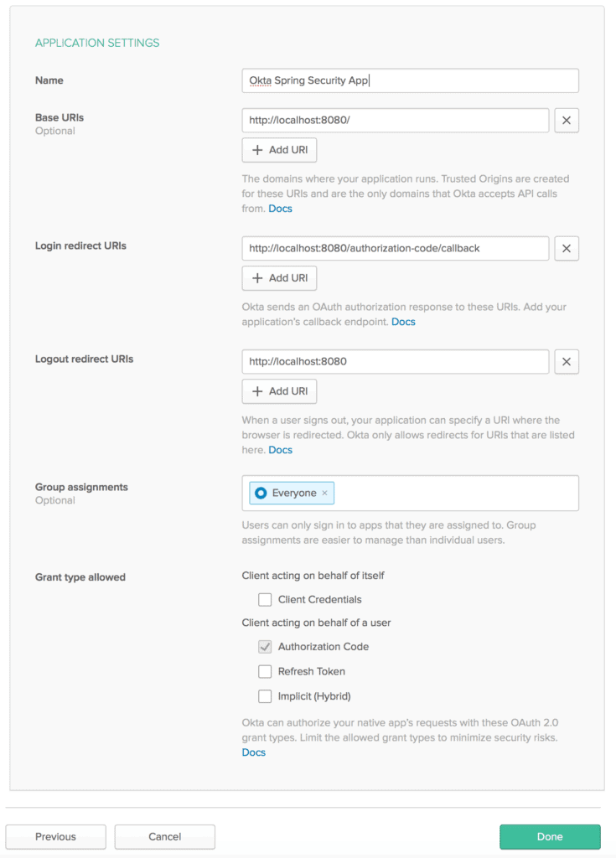Toggle the Authorization Code checkbox
This screenshot has height=858, width=616.
click(x=265, y=647)
